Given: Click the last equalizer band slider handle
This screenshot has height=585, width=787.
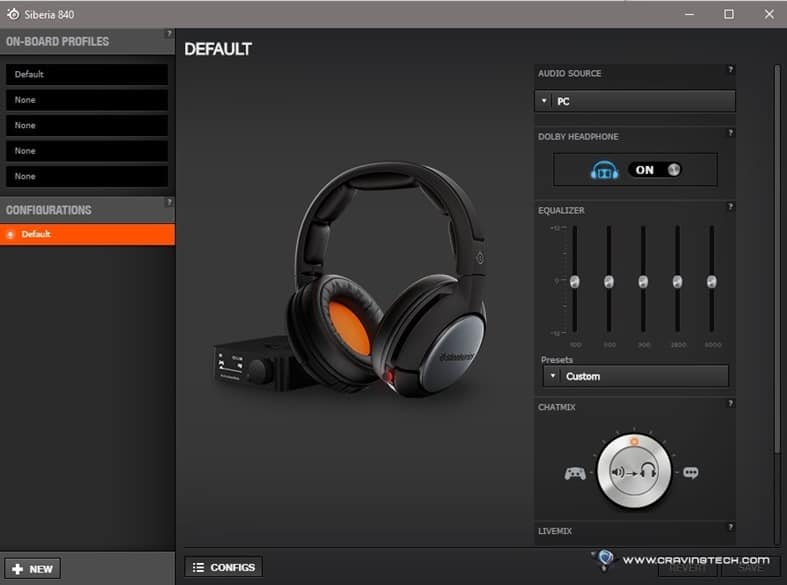Looking at the screenshot, I should coord(711,281).
